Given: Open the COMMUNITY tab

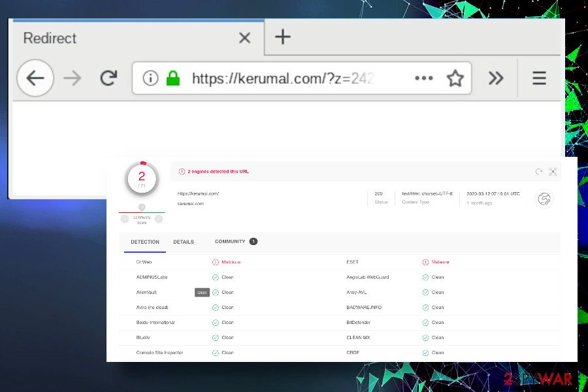Looking at the screenshot, I should tap(236, 242).
